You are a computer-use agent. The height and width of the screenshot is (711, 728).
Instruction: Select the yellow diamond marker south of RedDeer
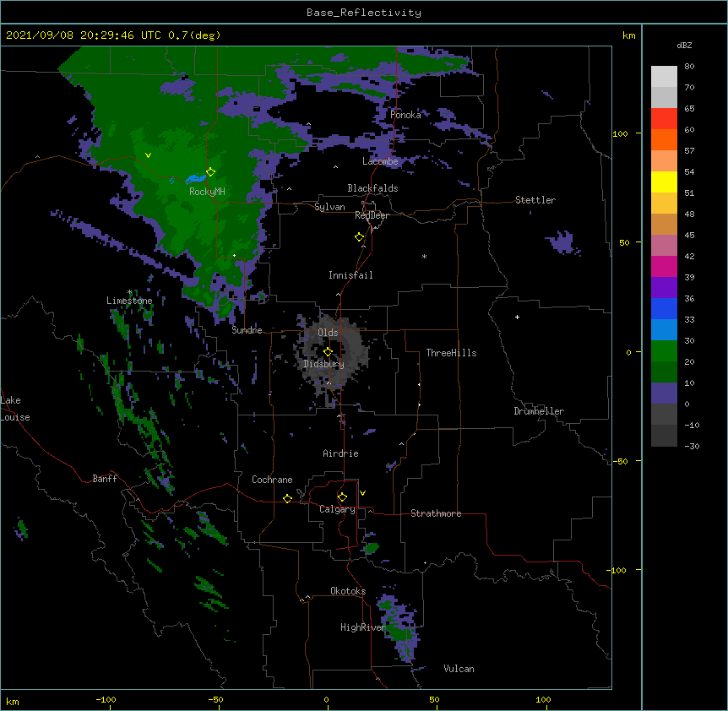360,237
